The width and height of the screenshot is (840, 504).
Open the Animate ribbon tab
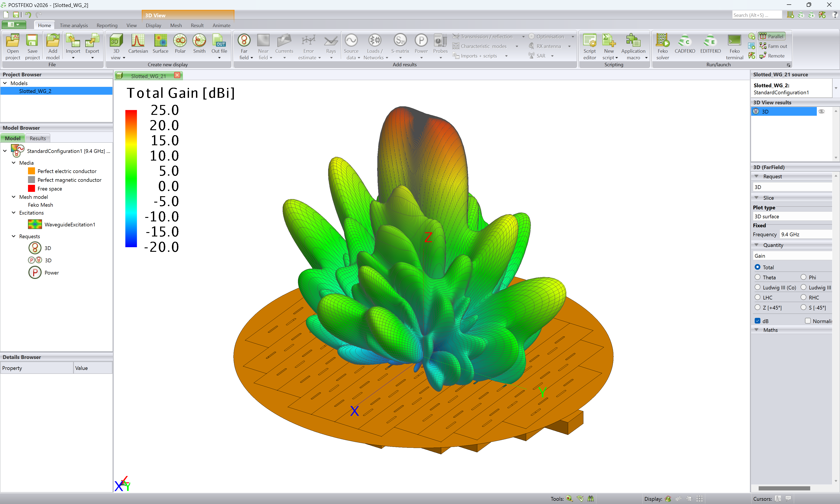click(x=221, y=25)
